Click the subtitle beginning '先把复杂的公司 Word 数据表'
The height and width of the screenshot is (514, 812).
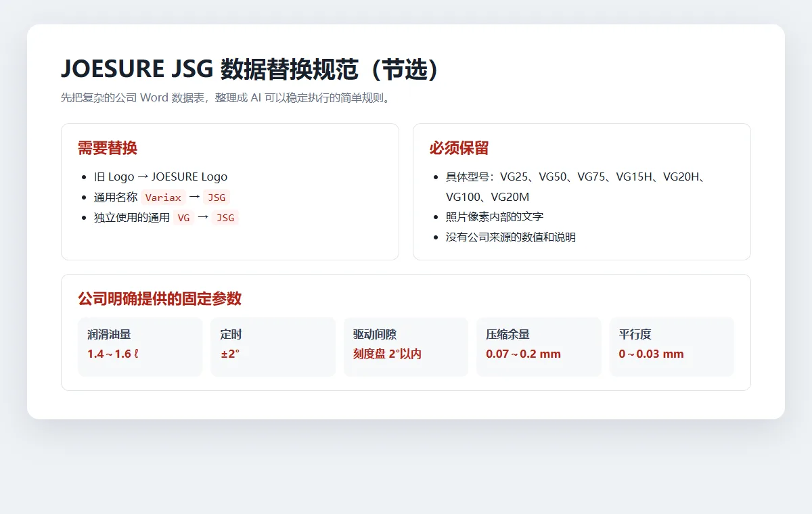coord(226,97)
